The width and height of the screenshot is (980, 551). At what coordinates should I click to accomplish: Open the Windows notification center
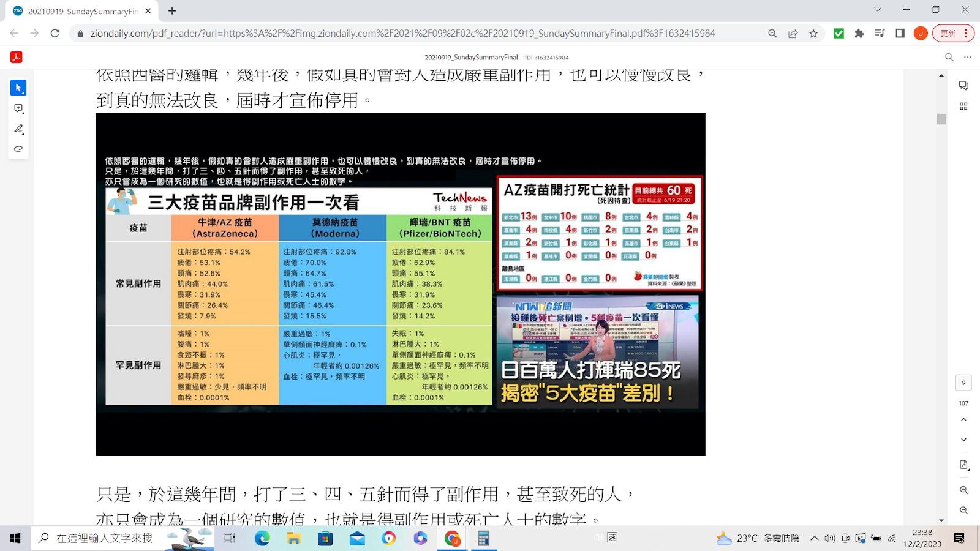959,538
